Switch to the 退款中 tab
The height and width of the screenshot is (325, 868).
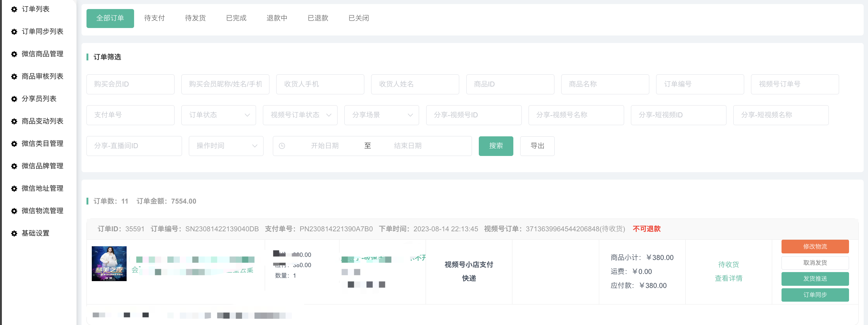[277, 18]
